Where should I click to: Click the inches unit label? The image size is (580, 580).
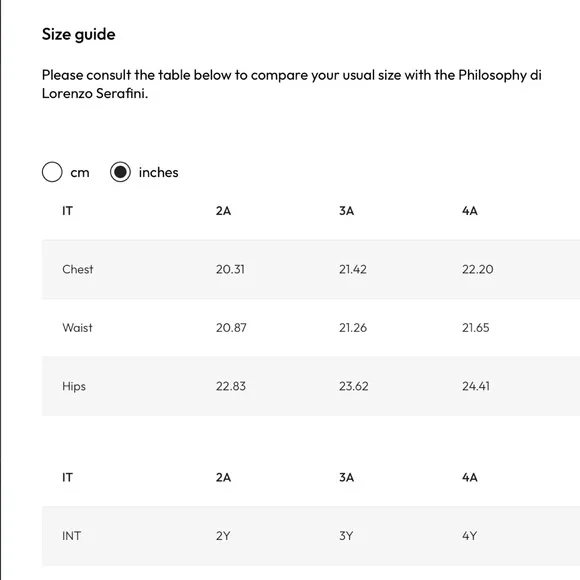[158, 172]
